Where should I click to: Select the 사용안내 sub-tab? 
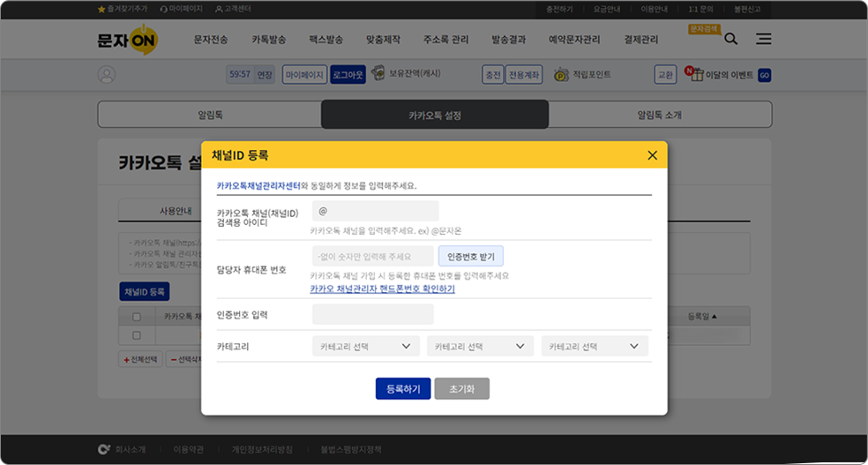[x=175, y=211]
